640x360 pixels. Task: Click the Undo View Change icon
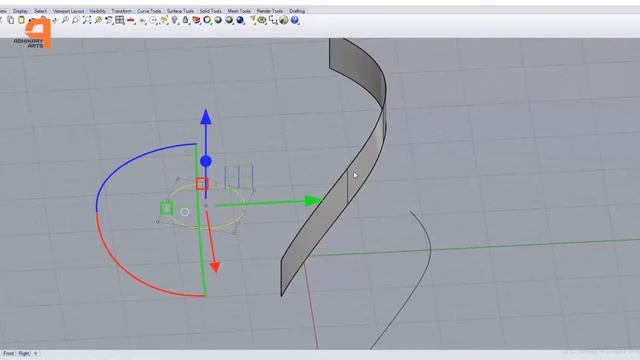(x=109, y=20)
